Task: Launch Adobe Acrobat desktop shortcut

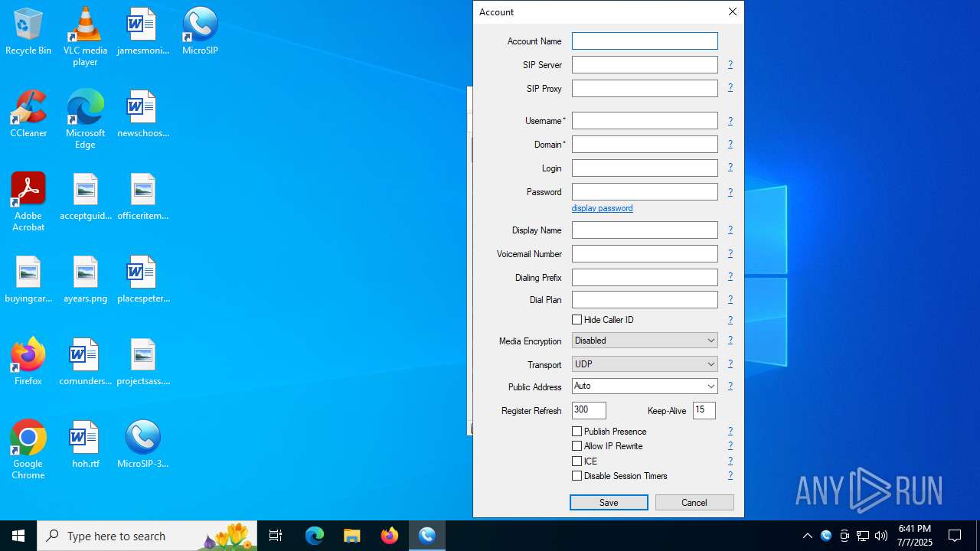Action: (x=28, y=202)
